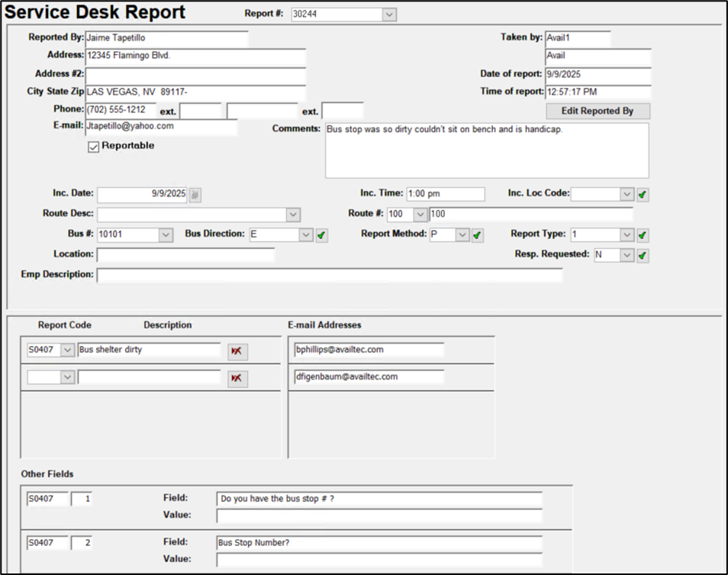Open calendar picker next to Inc. Date
This screenshot has height=575, width=728.
[x=195, y=195]
